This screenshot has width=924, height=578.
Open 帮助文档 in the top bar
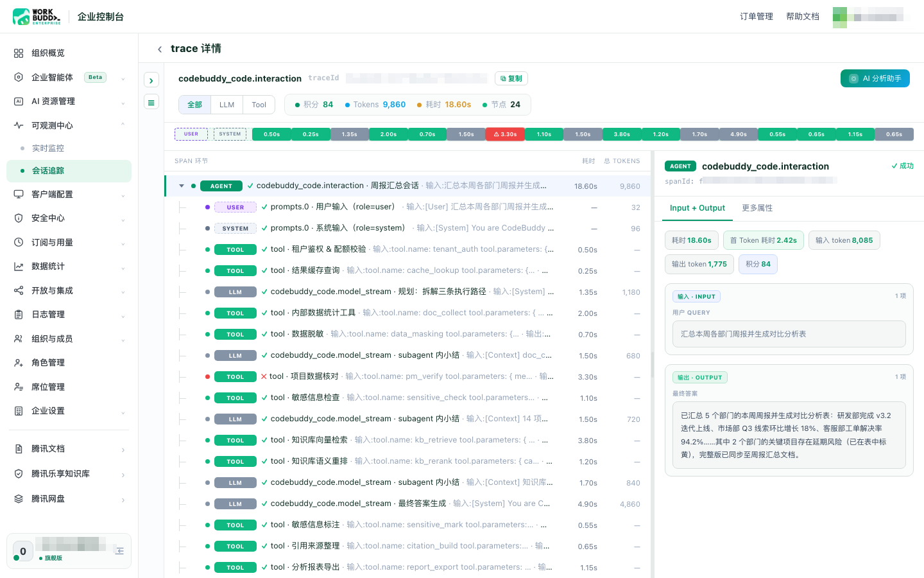[x=803, y=17]
